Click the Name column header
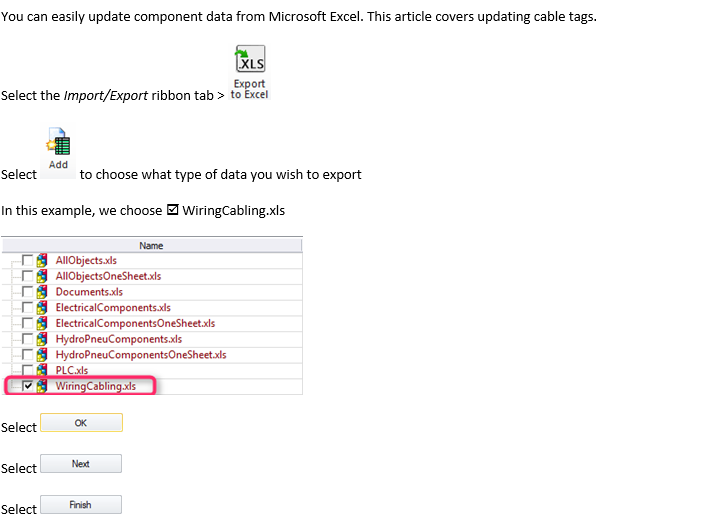 152,246
